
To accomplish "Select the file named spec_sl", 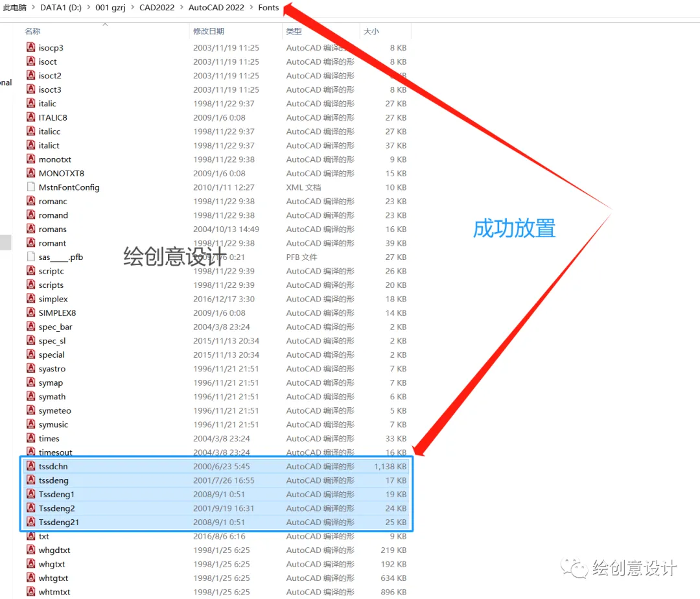I will (x=52, y=340).
